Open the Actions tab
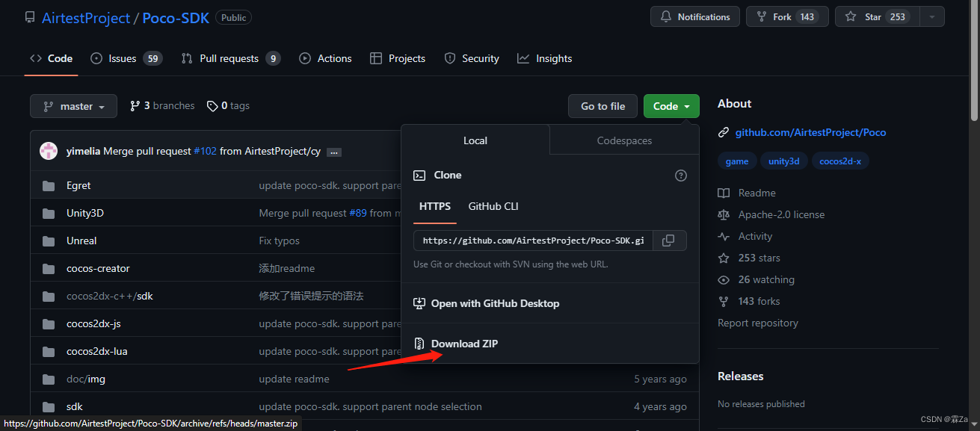This screenshot has width=980, height=431. coord(325,58)
